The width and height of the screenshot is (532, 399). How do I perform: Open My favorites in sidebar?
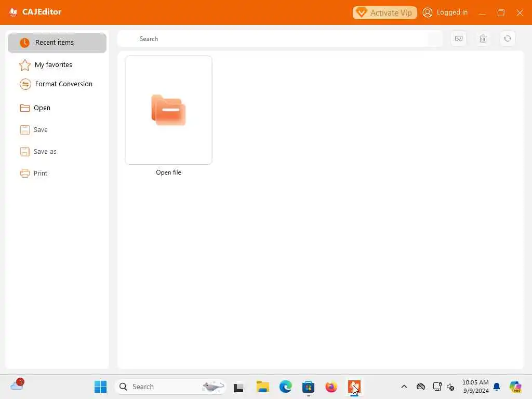[46, 65]
